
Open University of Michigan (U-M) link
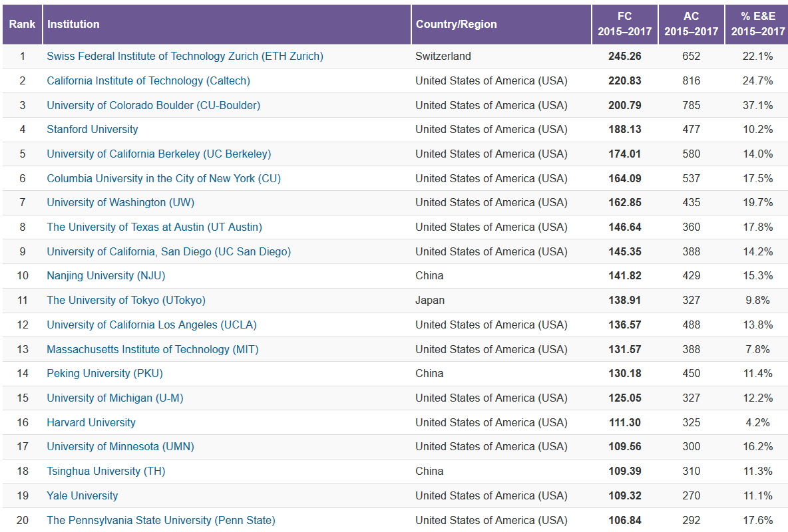(x=115, y=399)
